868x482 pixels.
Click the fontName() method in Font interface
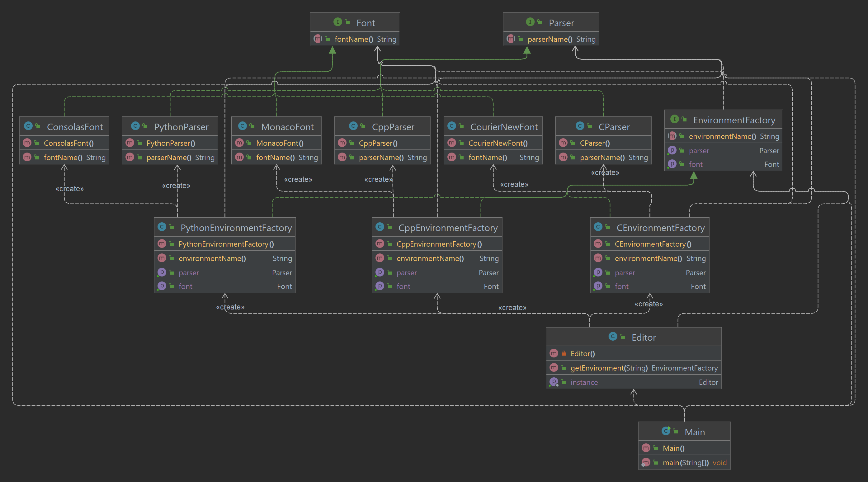[x=353, y=39]
